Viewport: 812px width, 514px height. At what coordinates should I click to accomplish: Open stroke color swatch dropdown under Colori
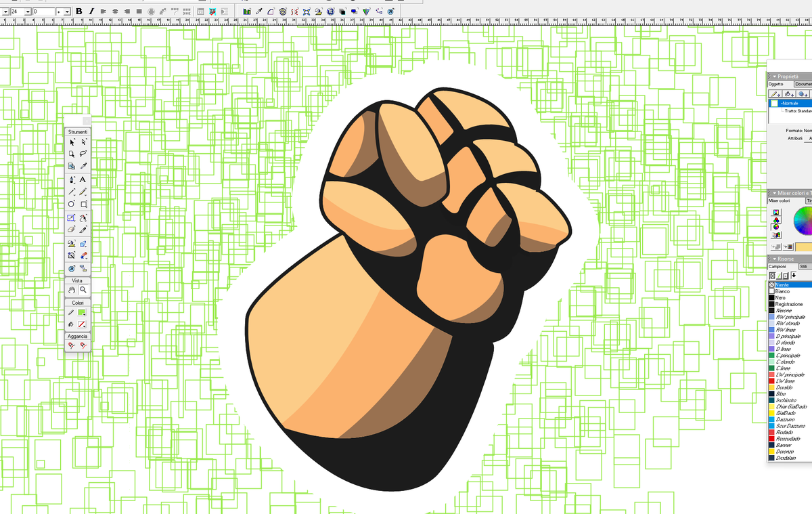click(83, 313)
